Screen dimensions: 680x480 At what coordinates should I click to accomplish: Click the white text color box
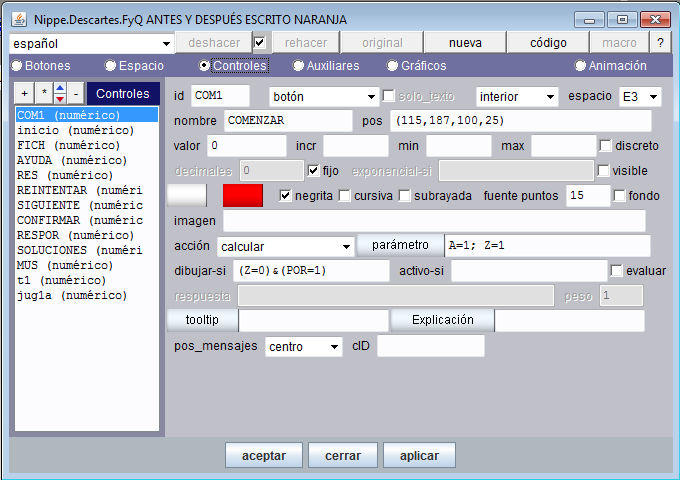click(186, 195)
